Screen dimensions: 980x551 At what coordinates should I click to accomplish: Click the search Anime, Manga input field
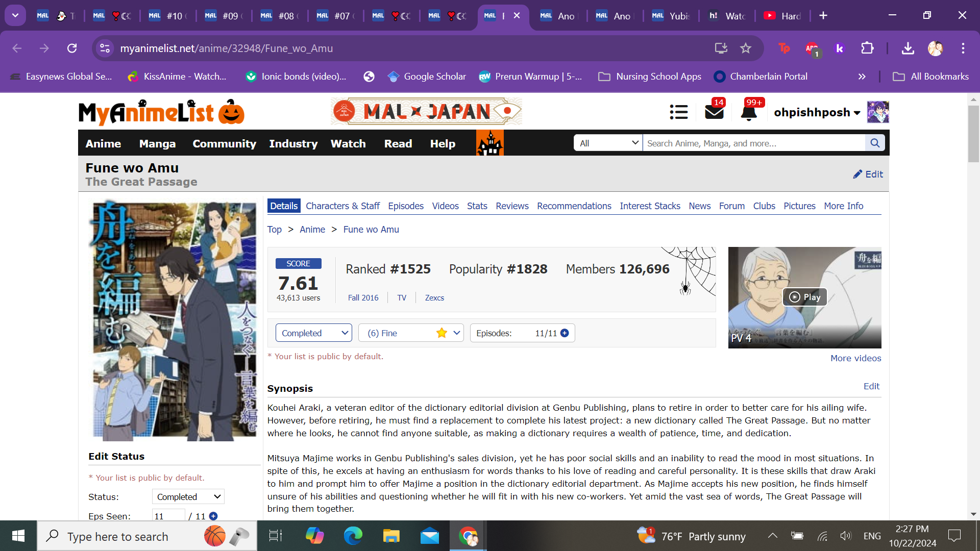pyautogui.click(x=753, y=143)
